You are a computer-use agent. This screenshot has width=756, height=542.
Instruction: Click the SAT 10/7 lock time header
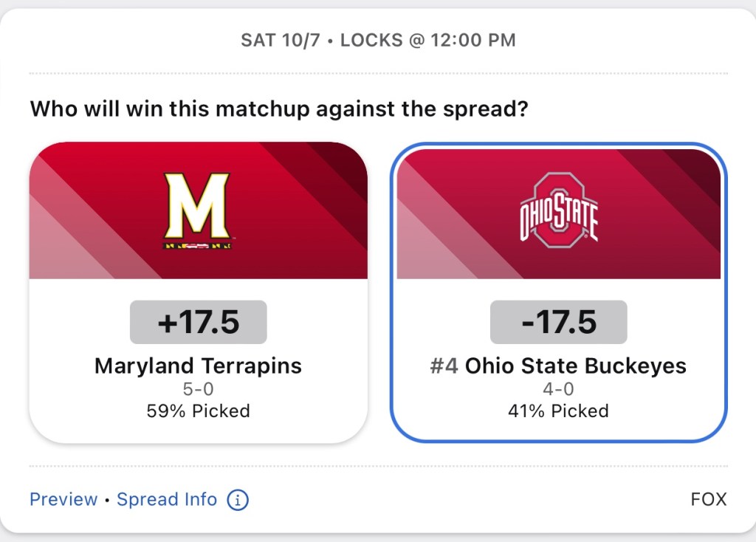click(x=378, y=40)
